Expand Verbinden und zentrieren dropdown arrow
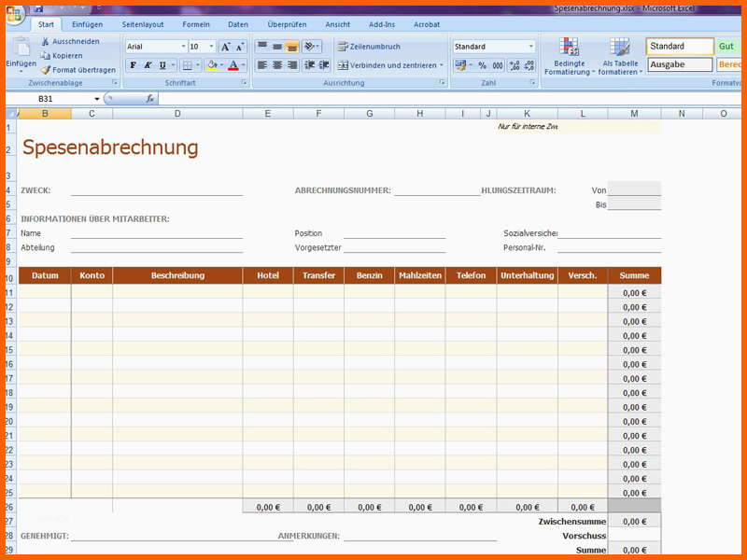 click(x=441, y=65)
